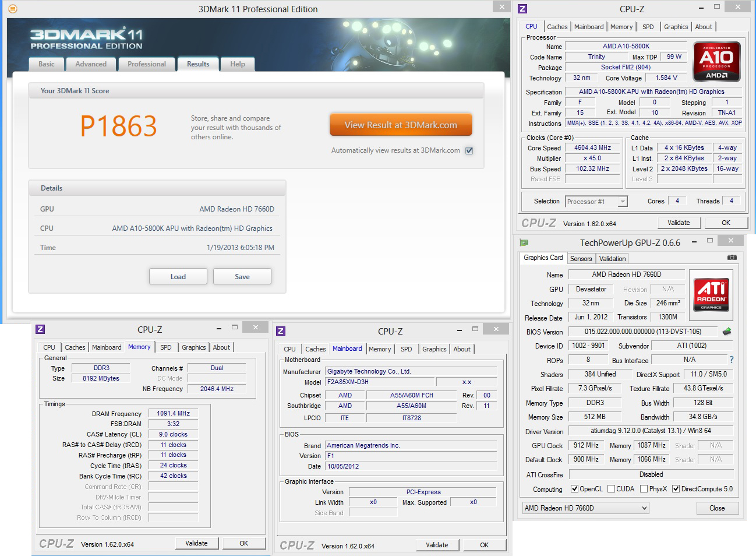Screen dimensions: 756x556
Task: Click the Gigabyte Technology Co., Ltd. manufacturer field
Action: point(411,371)
